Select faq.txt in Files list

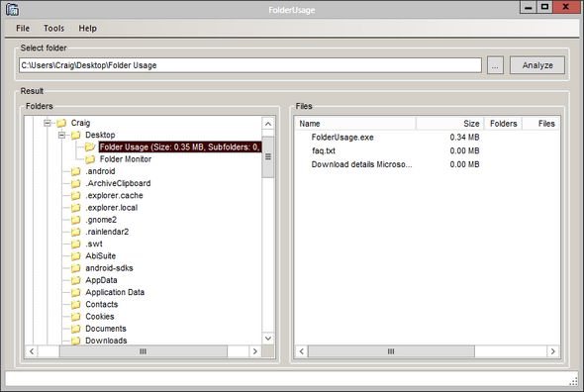point(324,150)
